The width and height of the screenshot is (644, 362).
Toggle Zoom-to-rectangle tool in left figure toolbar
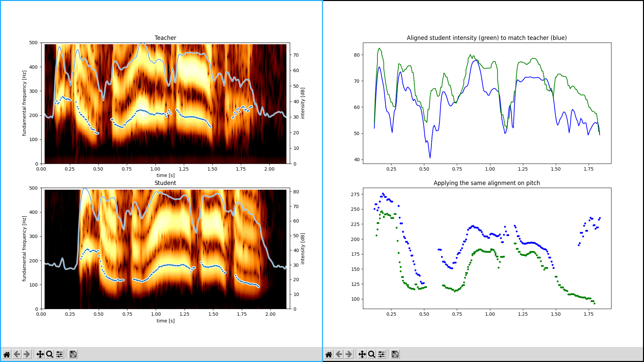tap(50, 354)
